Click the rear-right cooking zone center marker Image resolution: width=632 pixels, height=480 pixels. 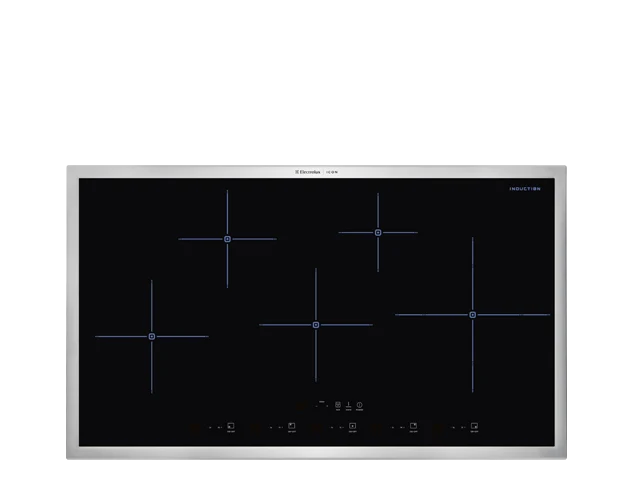point(378,233)
